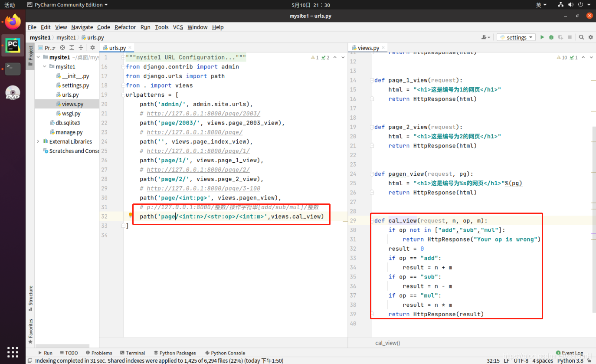This screenshot has width=596, height=364.
Task: Click the Run with Coverage icon
Action: pos(560,37)
